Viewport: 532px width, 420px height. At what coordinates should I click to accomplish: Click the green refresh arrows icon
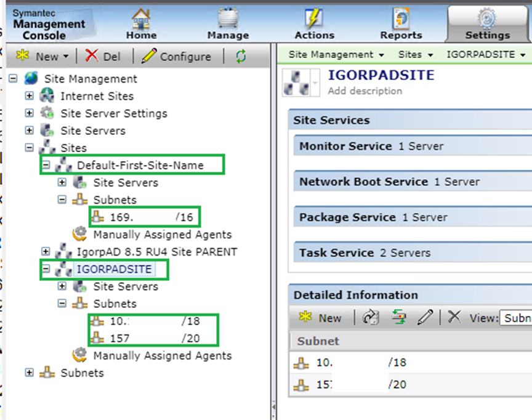[241, 56]
